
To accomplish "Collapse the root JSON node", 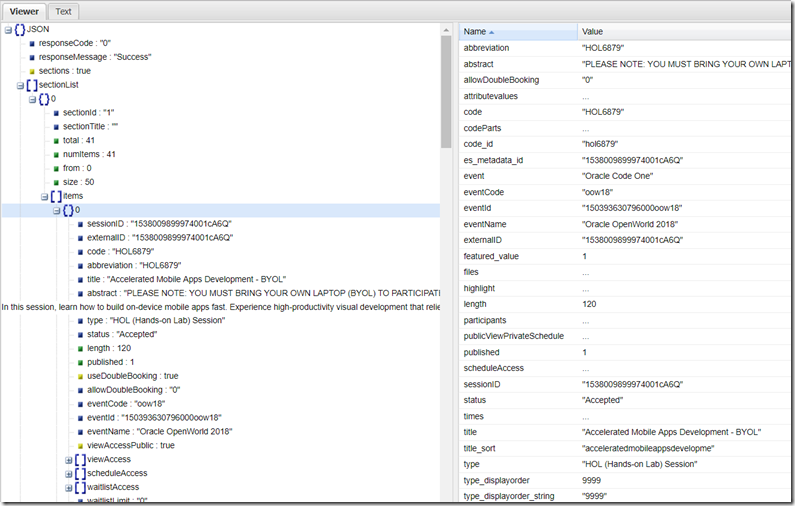I will coord(8,30).
